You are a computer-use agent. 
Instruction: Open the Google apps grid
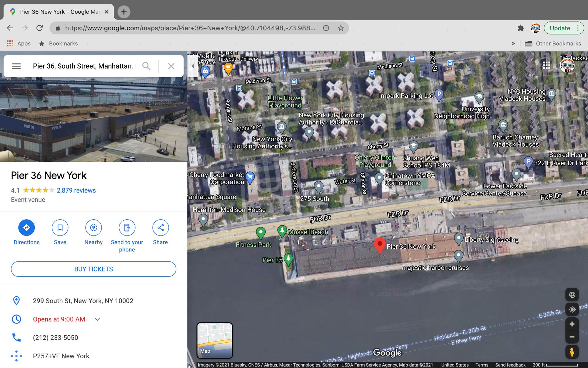click(x=547, y=65)
